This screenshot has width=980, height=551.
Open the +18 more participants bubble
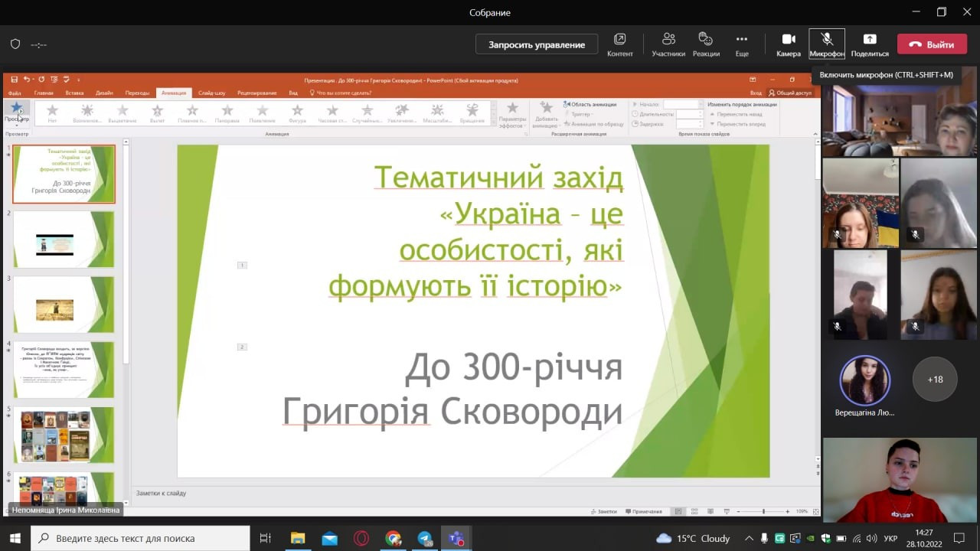[x=935, y=379]
